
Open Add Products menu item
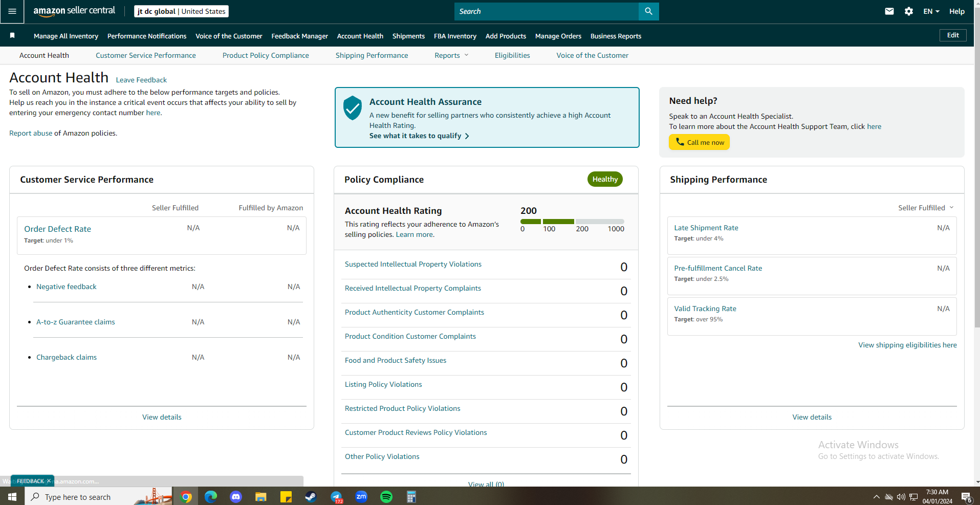[x=506, y=36]
